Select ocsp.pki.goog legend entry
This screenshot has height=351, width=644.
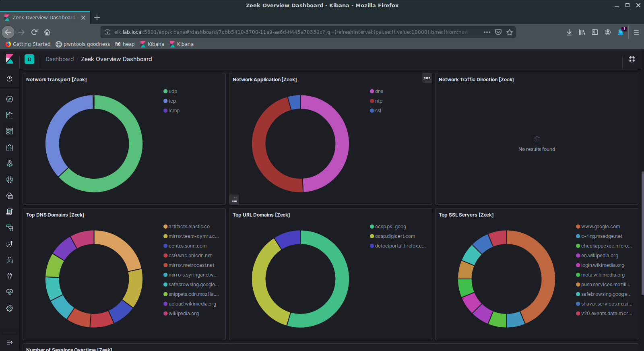(x=388, y=227)
